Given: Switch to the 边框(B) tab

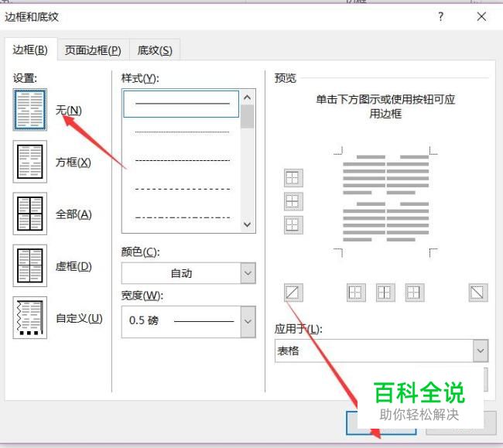Looking at the screenshot, I should pos(30,50).
